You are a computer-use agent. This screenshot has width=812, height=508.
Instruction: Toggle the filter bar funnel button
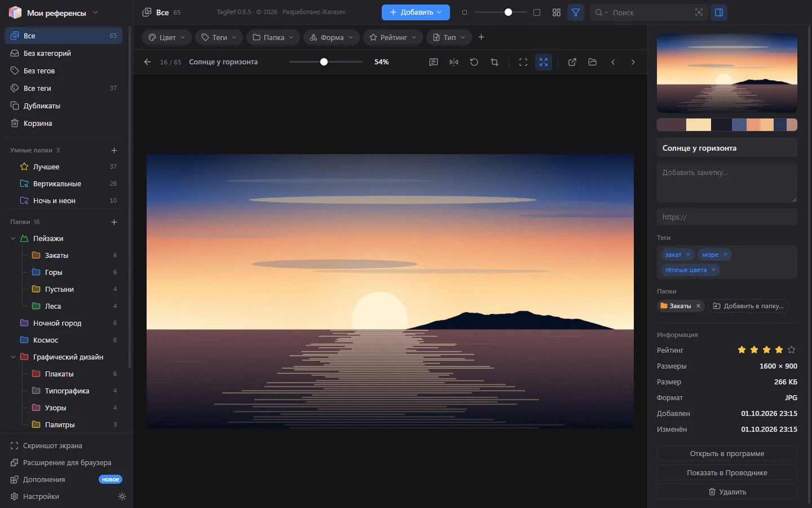click(x=576, y=12)
